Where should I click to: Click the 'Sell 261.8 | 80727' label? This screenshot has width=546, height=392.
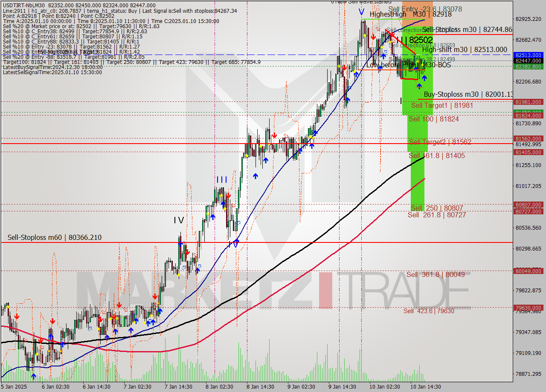pos(437,215)
